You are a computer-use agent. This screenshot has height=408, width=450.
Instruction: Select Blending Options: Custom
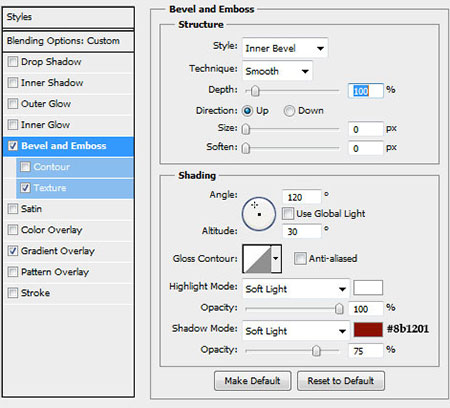click(x=68, y=41)
